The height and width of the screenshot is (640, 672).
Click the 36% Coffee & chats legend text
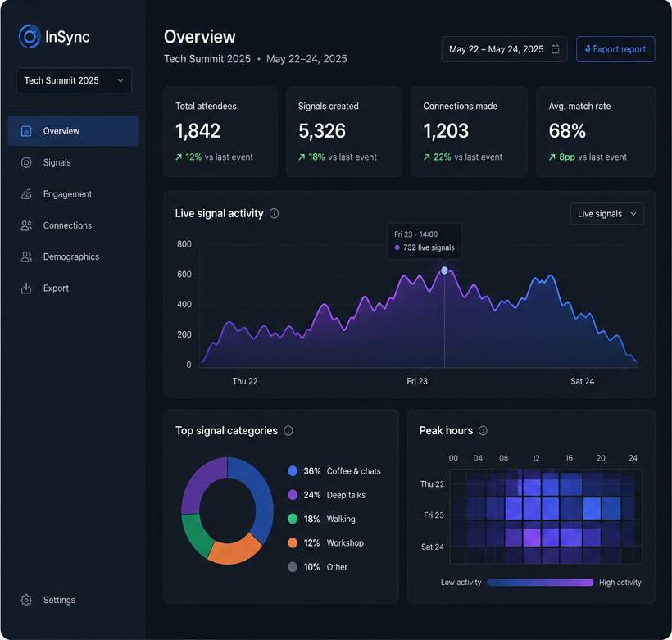click(342, 471)
